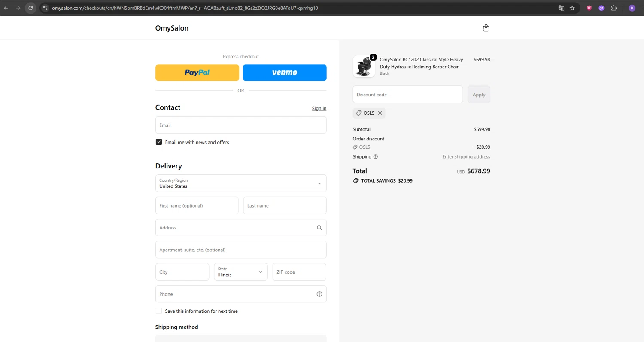Focus the City field
This screenshot has height=342, width=644.
(x=182, y=272)
